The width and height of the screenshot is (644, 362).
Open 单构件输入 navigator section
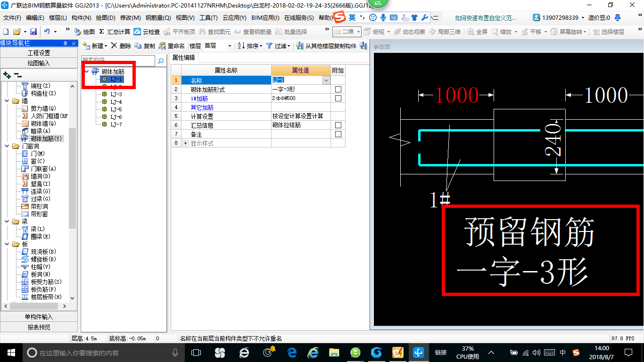click(x=39, y=317)
